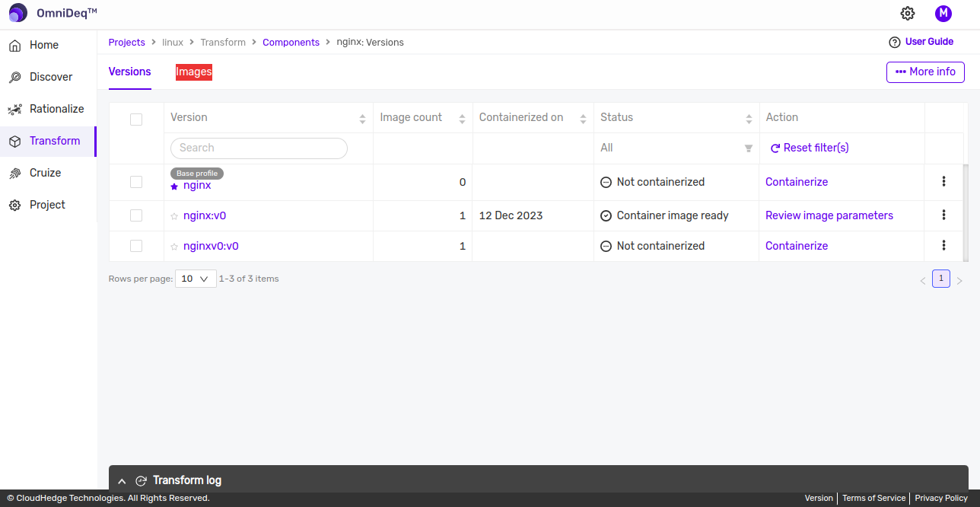
Task: Sort by the Status column
Action: point(749,119)
